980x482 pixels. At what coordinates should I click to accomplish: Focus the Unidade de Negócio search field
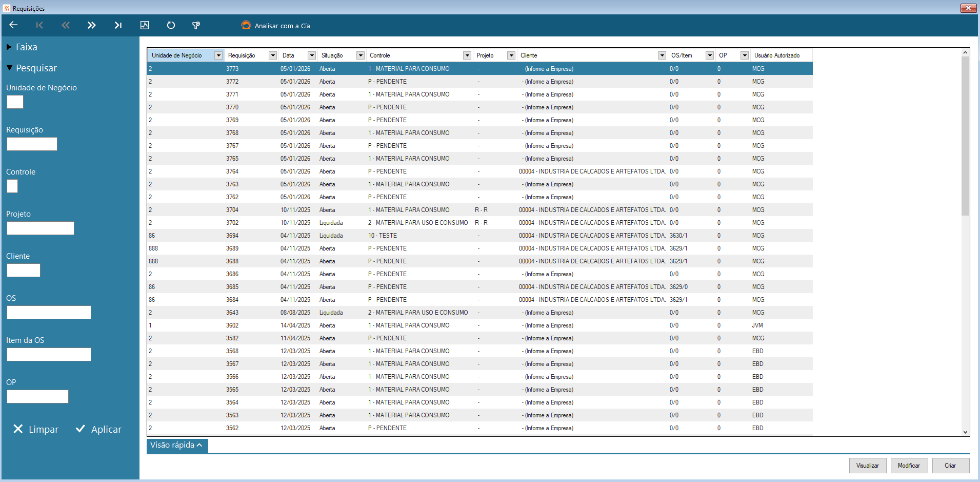coord(15,102)
